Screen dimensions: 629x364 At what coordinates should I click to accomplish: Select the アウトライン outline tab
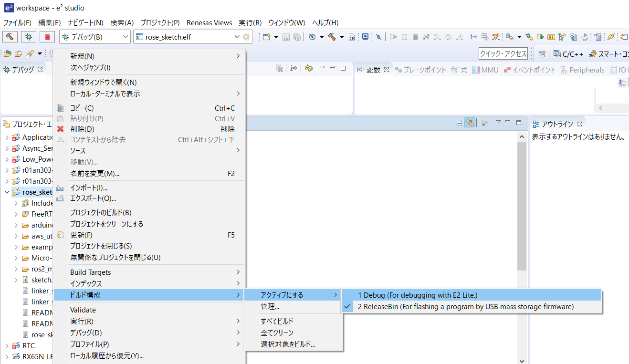tap(557, 124)
